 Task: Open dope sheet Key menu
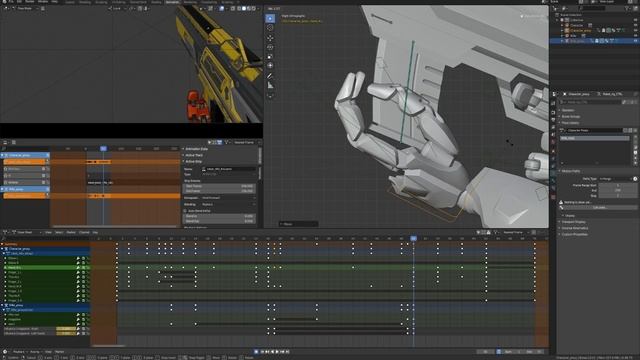(95, 232)
